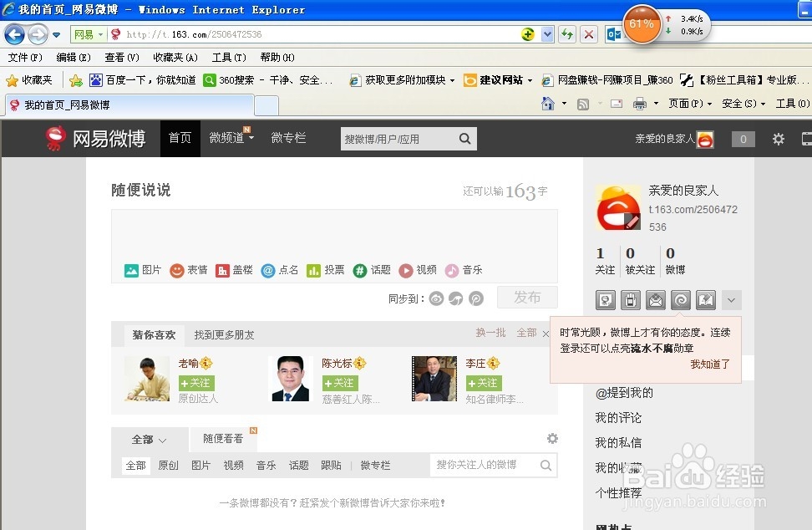Click the first profile tool icon under stats
Viewport: 812px width, 530px height.
coord(606,300)
